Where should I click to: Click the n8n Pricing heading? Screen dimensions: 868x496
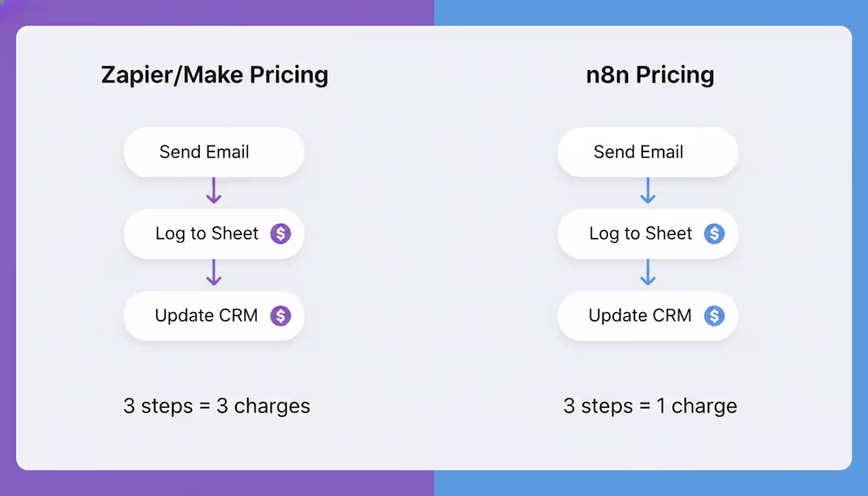pos(650,75)
